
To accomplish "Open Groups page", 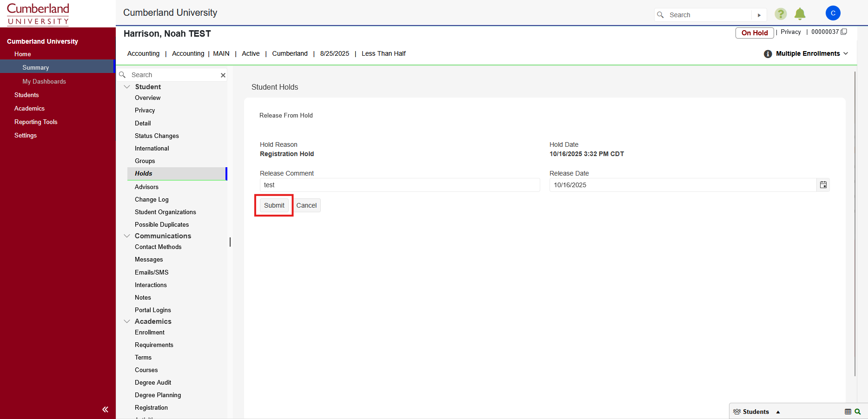I will pos(145,161).
